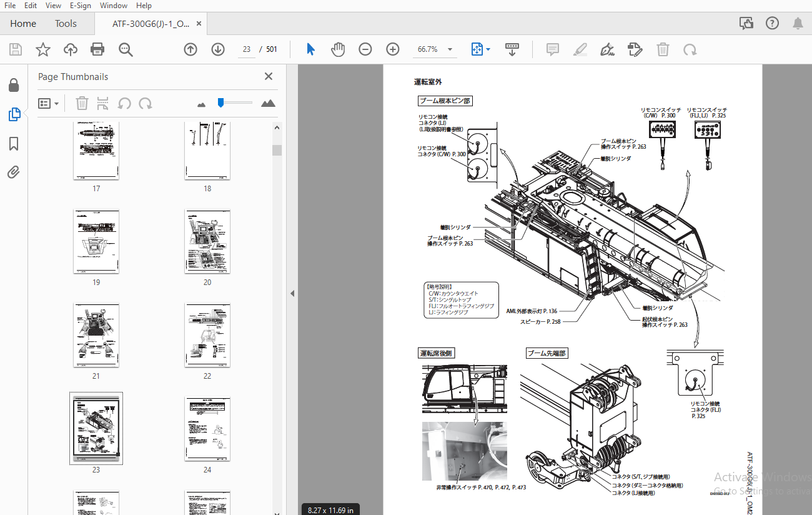Zoom out with the minus icon
This screenshot has width=812, height=515.
click(365, 49)
